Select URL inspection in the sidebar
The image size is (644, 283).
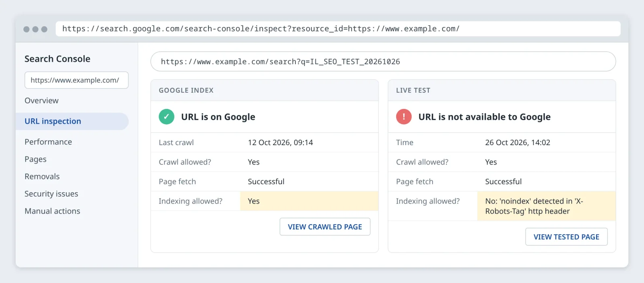(72, 121)
